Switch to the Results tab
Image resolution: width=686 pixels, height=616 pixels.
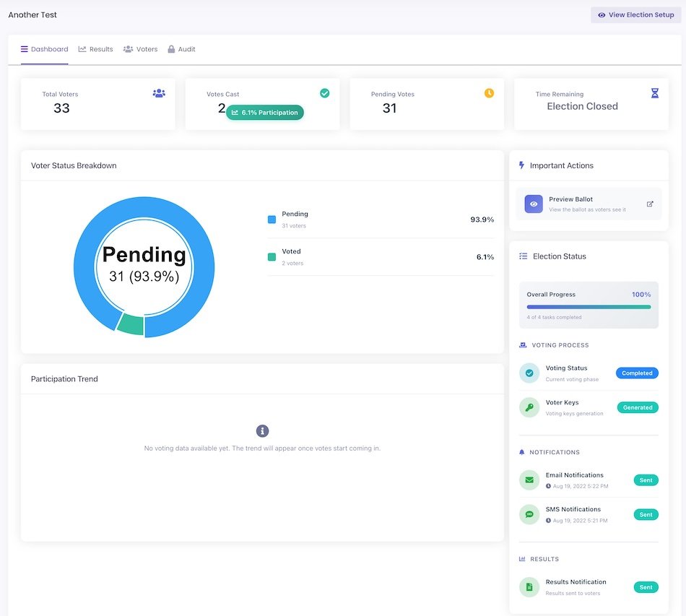pos(95,49)
